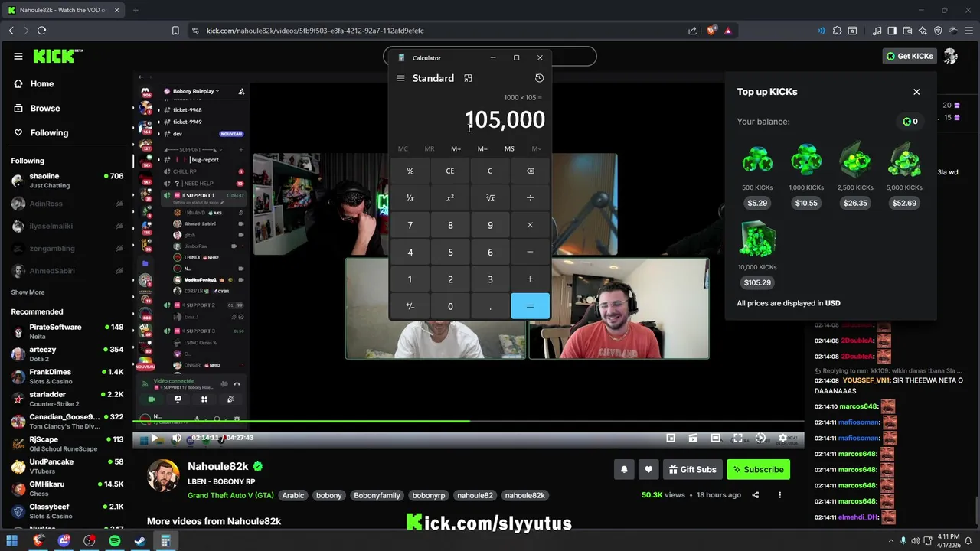Click the reciprocal 1/x key in Calculator
This screenshot has height=551, width=980.
[410, 197]
